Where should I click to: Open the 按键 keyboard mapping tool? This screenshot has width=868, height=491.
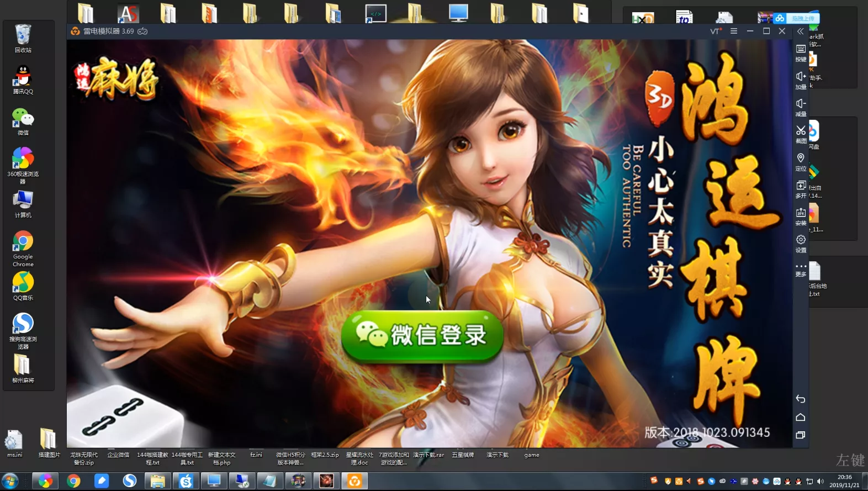801,53
